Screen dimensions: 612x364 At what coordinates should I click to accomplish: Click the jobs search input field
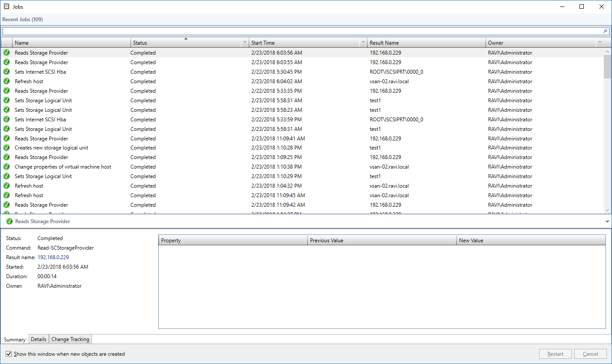302,31
